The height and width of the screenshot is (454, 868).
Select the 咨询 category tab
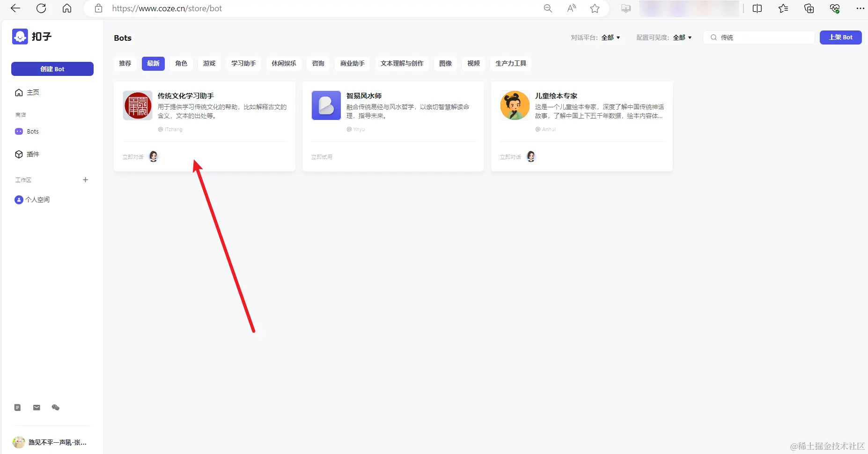coord(318,64)
